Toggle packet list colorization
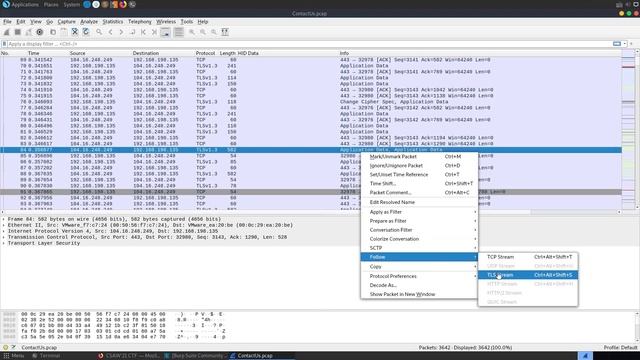Image resolution: width=640 pixels, height=360 pixels. pyautogui.click(x=179, y=32)
